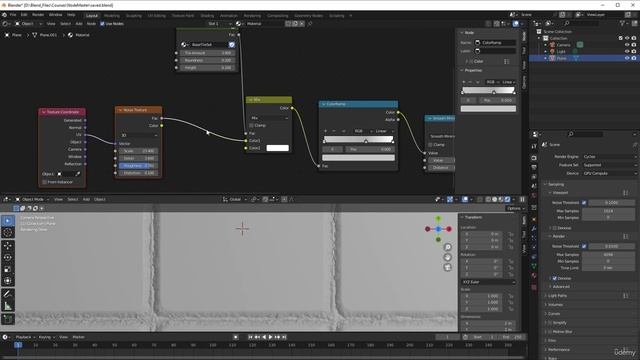
Task: Select the Rotate tool in viewport toolbar
Action: [8, 258]
